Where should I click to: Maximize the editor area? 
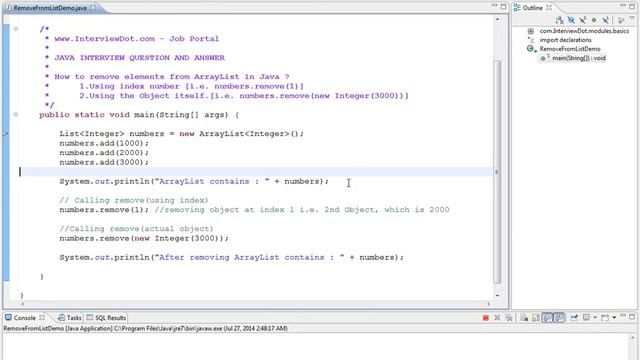point(504,7)
